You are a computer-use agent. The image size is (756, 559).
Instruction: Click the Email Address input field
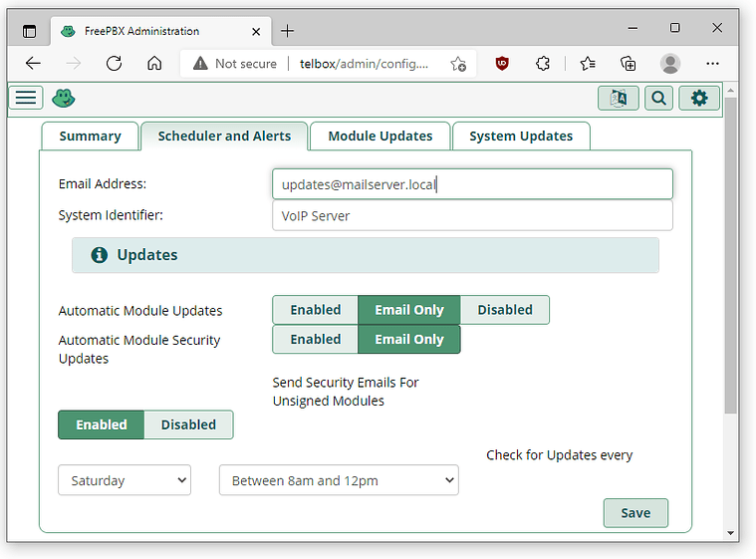point(471,184)
